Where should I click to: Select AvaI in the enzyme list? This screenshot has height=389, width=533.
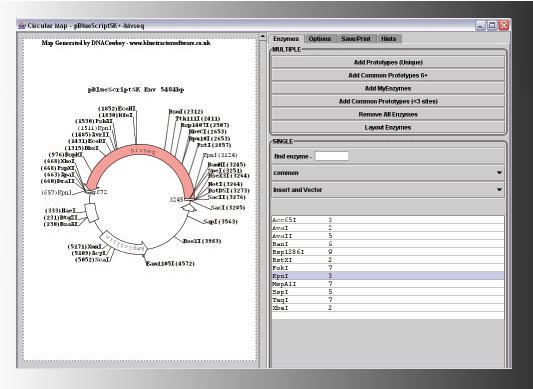tap(388, 228)
